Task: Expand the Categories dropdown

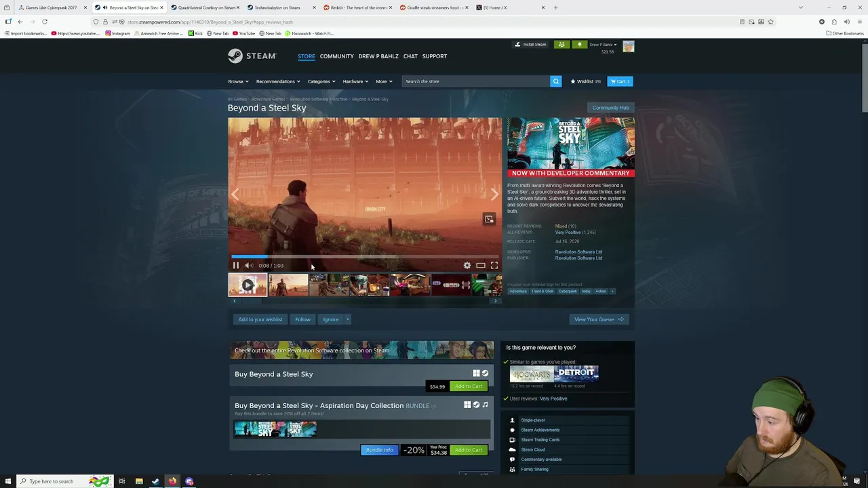Action: click(321, 81)
